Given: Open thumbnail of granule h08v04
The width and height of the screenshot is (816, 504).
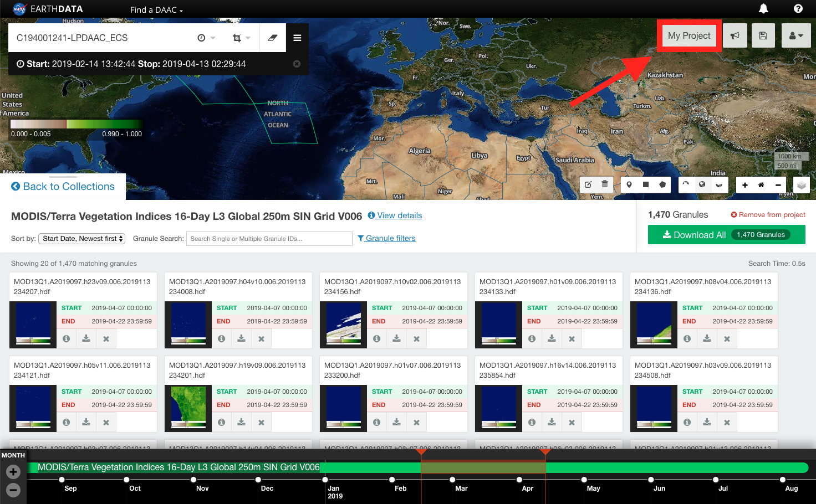Looking at the screenshot, I should pos(654,325).
